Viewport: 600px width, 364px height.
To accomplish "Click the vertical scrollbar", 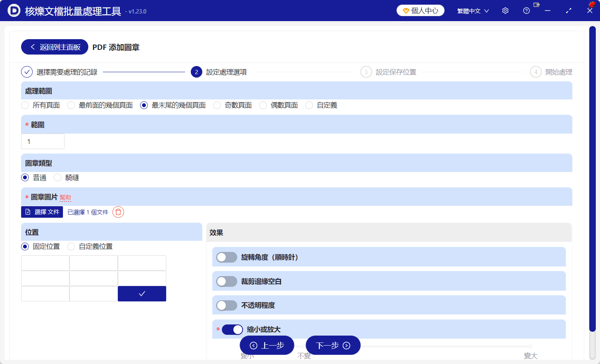I will point(592,179).
